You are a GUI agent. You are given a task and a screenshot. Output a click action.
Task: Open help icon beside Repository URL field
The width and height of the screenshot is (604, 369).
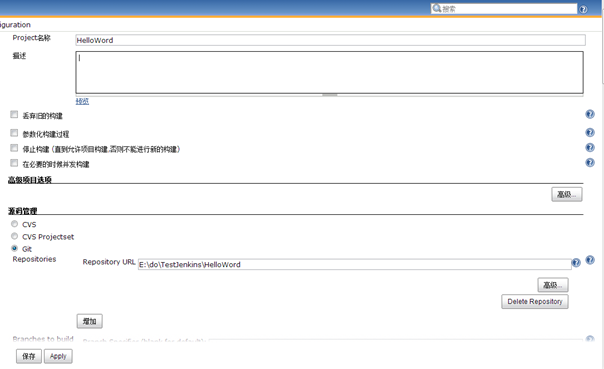[x=576, y=263]
